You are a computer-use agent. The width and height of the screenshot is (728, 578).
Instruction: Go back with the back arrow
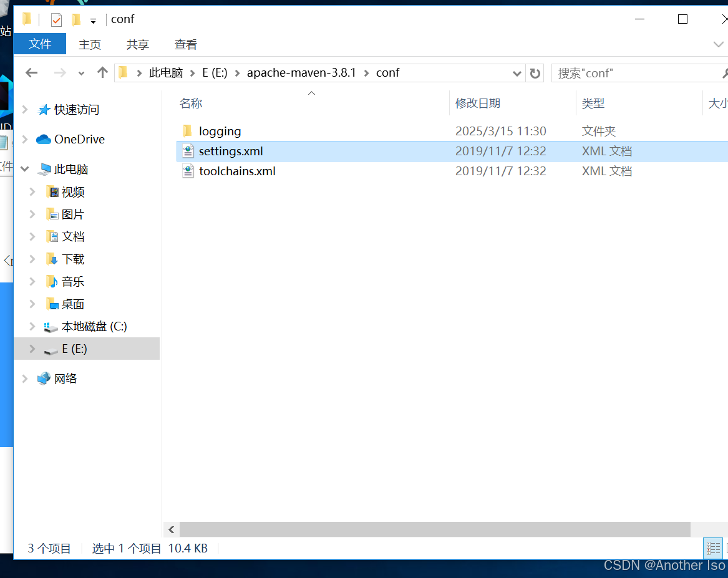(x=32, y=73)
